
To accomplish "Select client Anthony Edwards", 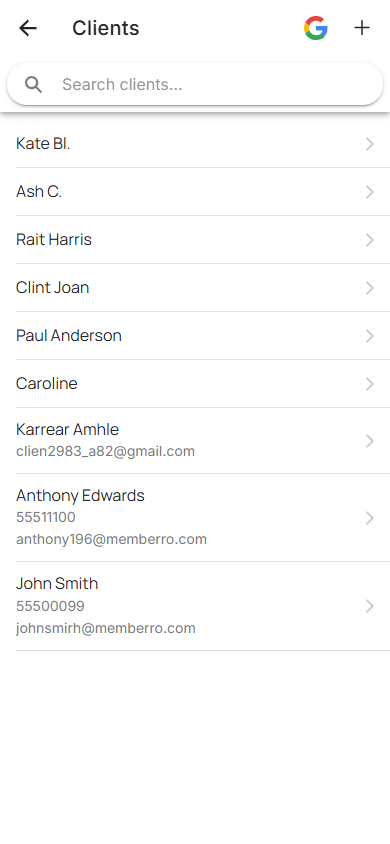I will 195,518.
